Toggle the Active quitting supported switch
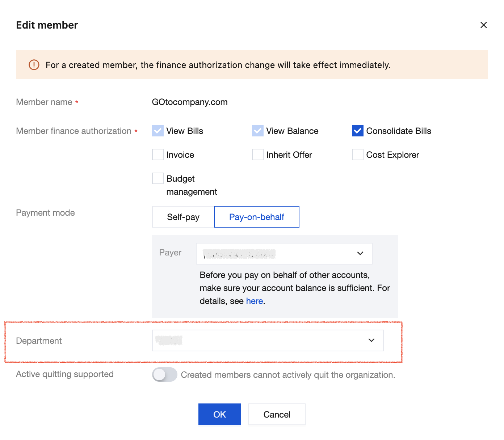504x440 pixels. coord(165,375)
